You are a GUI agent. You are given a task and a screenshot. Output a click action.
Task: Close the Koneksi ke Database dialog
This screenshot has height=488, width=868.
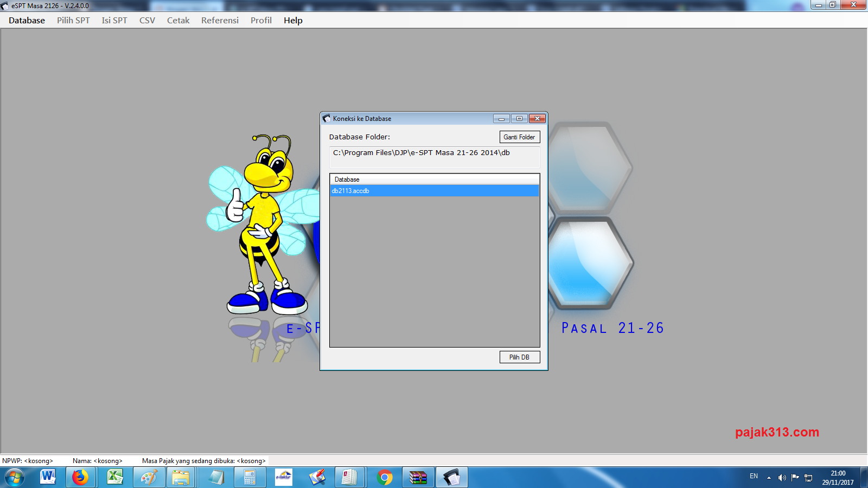[537, 119]
